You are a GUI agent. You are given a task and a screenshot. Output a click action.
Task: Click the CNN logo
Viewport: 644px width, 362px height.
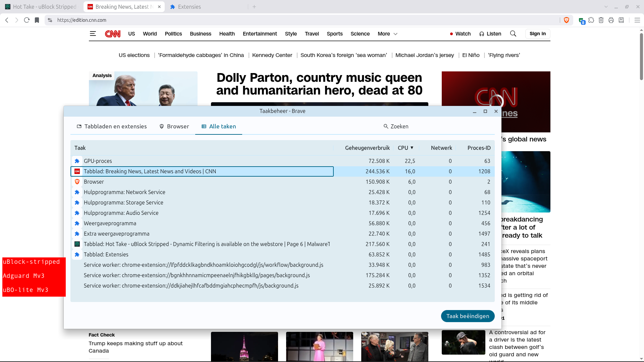113,34
